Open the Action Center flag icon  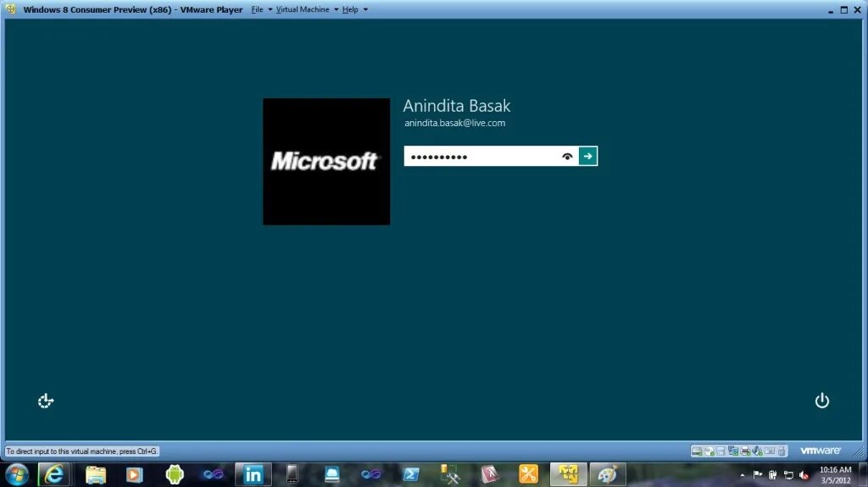757,475
